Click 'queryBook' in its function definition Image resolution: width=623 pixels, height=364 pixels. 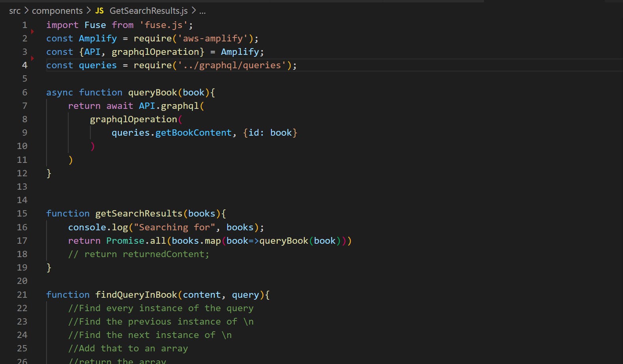(153, 92)
